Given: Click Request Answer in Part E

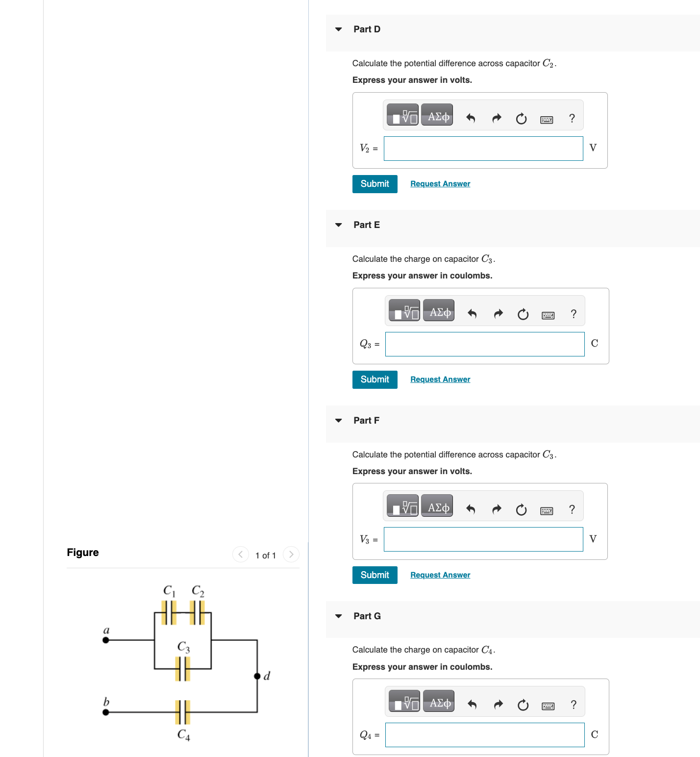Looking at the screenshot, I should [x=440, y=379].
